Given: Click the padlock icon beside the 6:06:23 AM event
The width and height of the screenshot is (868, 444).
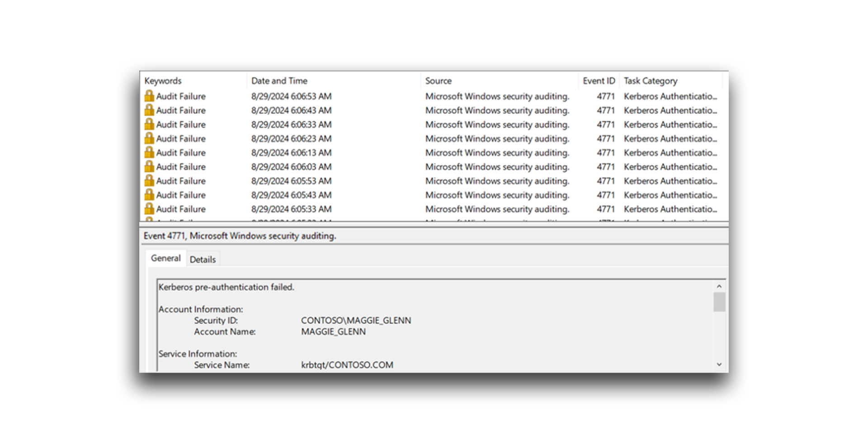Looking at the screenshot, I should pos(150,138).
